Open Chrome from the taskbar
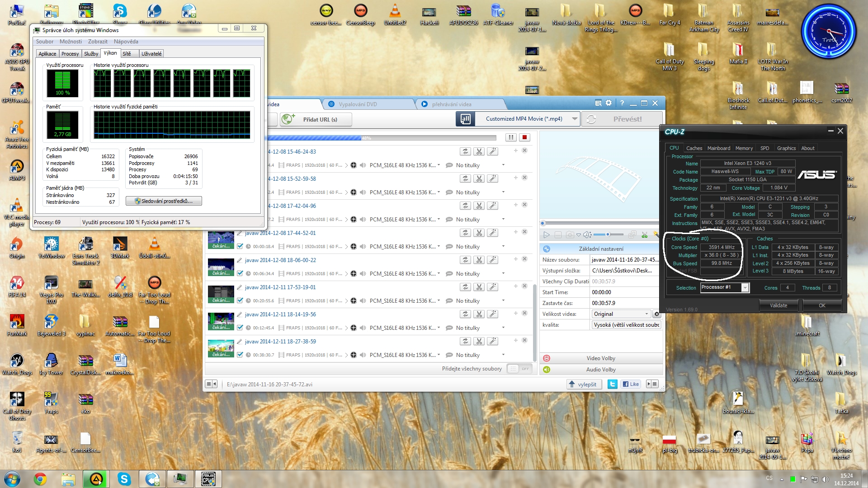The width and height of the screenshot is (868, 488). click(40, 479)
